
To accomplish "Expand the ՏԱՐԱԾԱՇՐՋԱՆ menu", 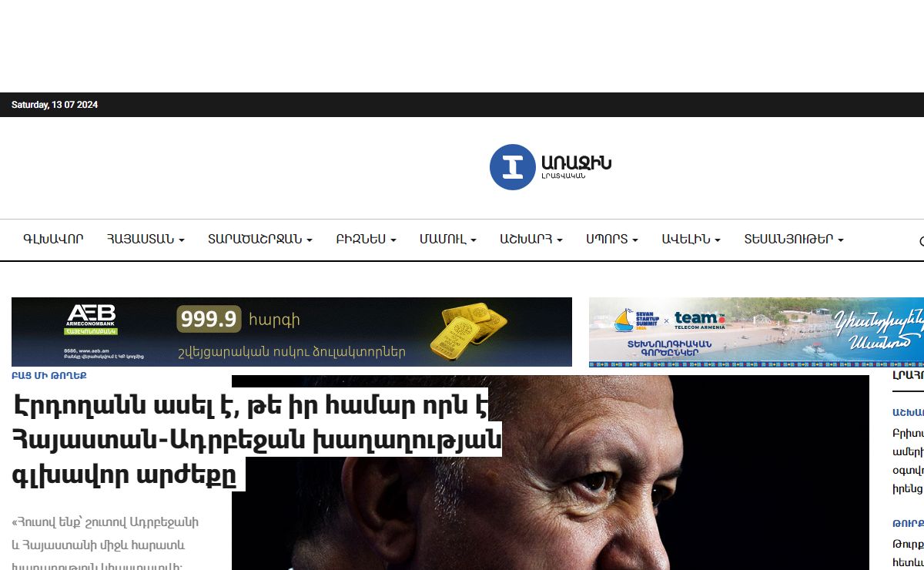I will pyautogui.click(x=259, y=240).
